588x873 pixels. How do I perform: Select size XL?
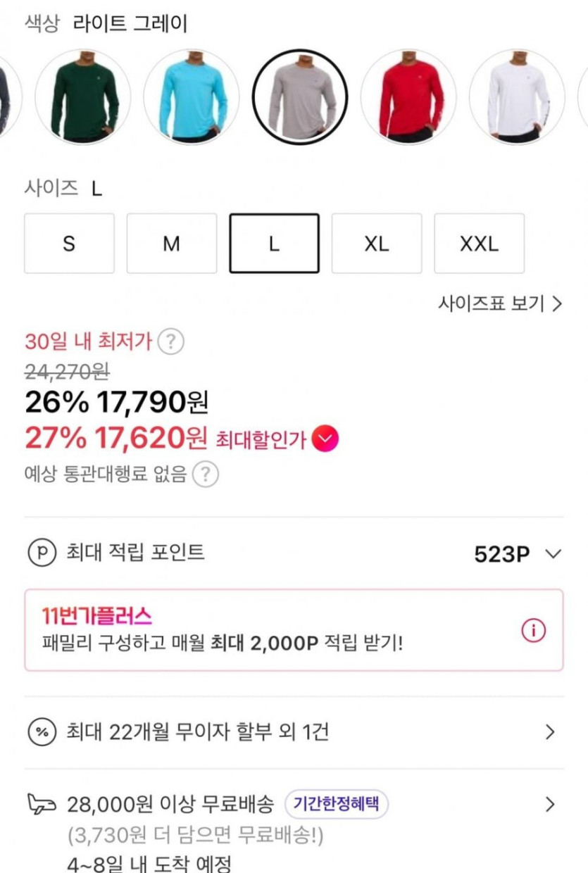click(x=377, y=244)
